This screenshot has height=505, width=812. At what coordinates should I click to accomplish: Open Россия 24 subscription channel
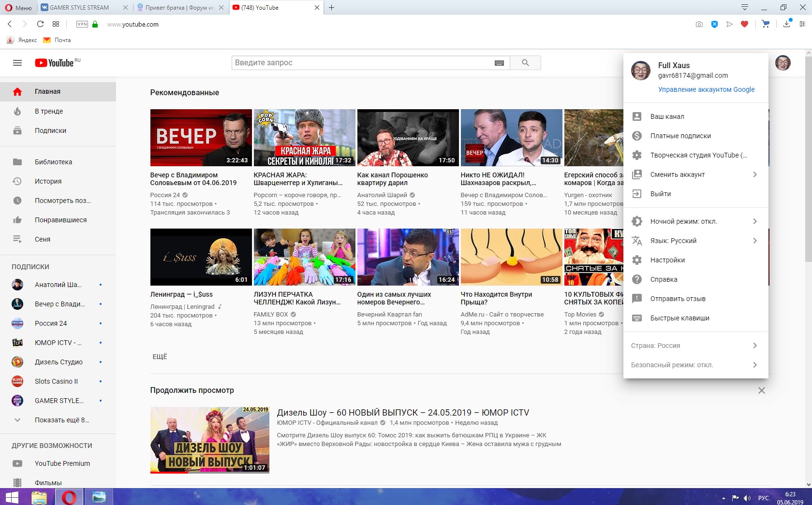[58, 323]
